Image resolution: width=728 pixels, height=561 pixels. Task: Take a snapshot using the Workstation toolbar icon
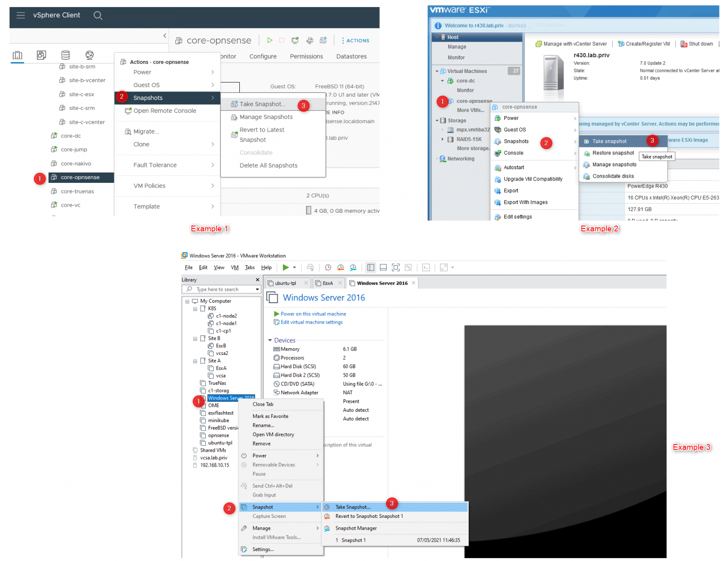point(328,268)
